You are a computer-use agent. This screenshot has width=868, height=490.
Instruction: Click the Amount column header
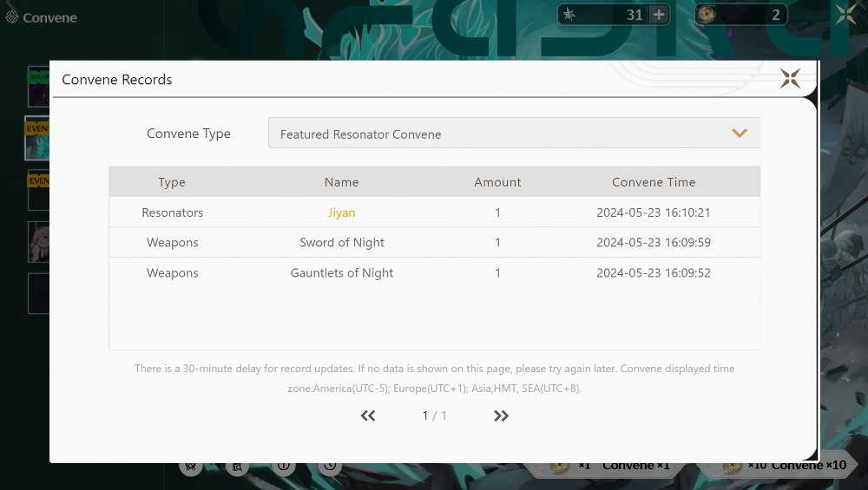tap(497, 182)
